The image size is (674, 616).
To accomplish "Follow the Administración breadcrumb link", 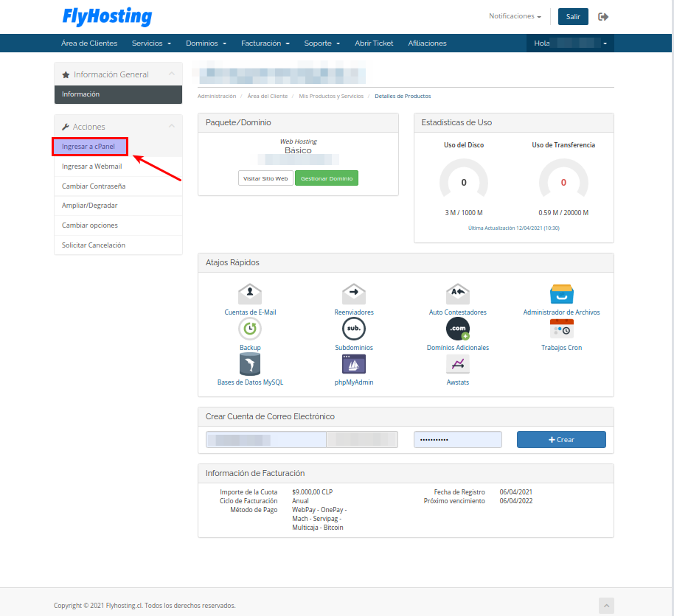I will 217,97.
